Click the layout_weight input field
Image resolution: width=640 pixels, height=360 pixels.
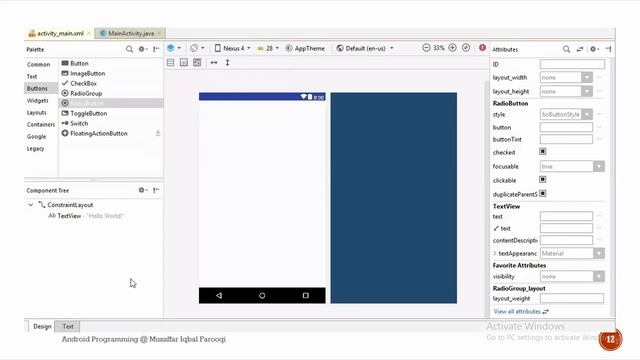(572, 298)
